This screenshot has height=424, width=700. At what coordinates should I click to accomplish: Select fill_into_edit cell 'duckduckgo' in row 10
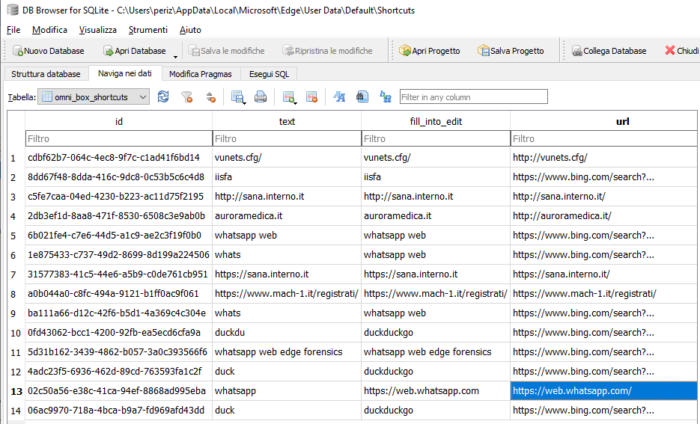(x=436, y=333)
